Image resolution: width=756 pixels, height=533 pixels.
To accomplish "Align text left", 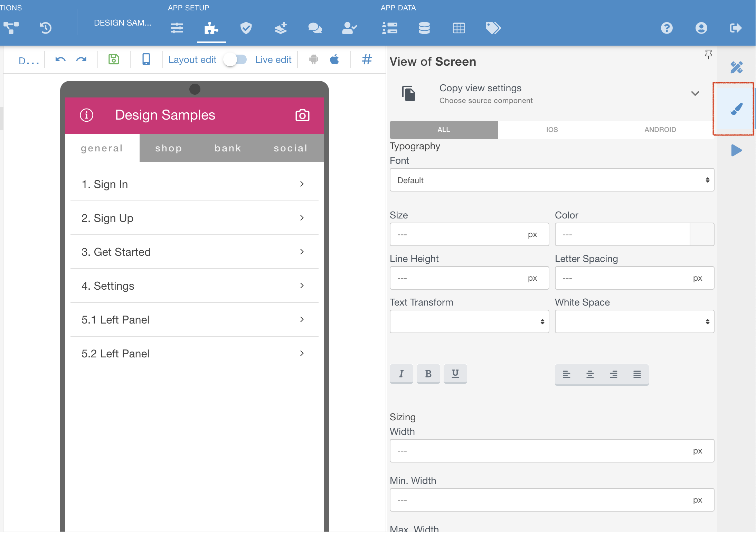I will point(566,374).
